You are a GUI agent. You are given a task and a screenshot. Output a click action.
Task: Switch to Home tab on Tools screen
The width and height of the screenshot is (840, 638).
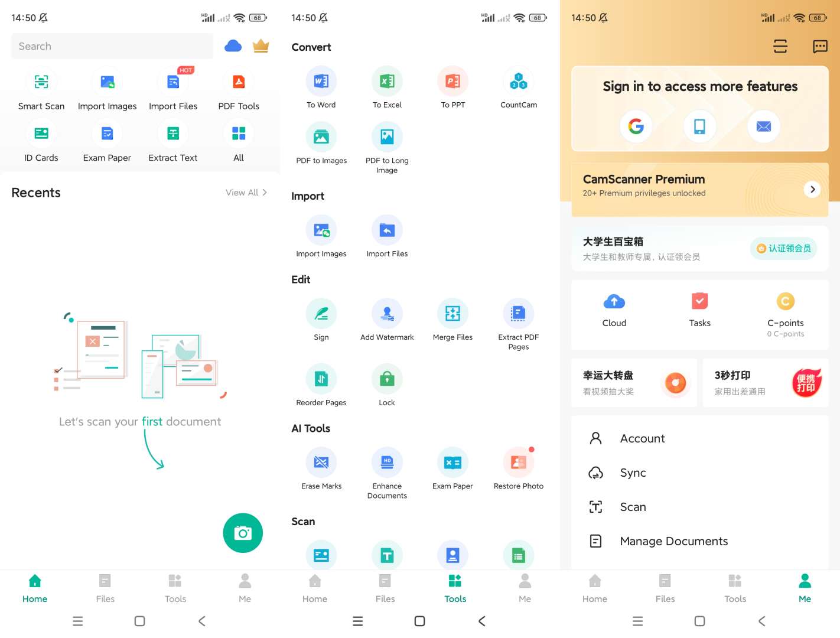pyautogui.click(x=315, y=588)
